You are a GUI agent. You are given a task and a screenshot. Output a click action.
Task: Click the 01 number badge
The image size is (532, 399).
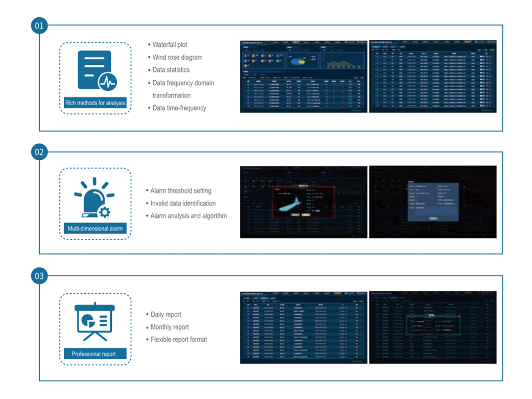[39, 26]
